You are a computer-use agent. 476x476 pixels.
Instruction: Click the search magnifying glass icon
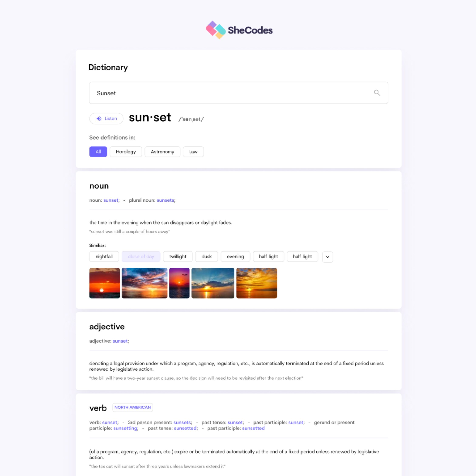377,92
